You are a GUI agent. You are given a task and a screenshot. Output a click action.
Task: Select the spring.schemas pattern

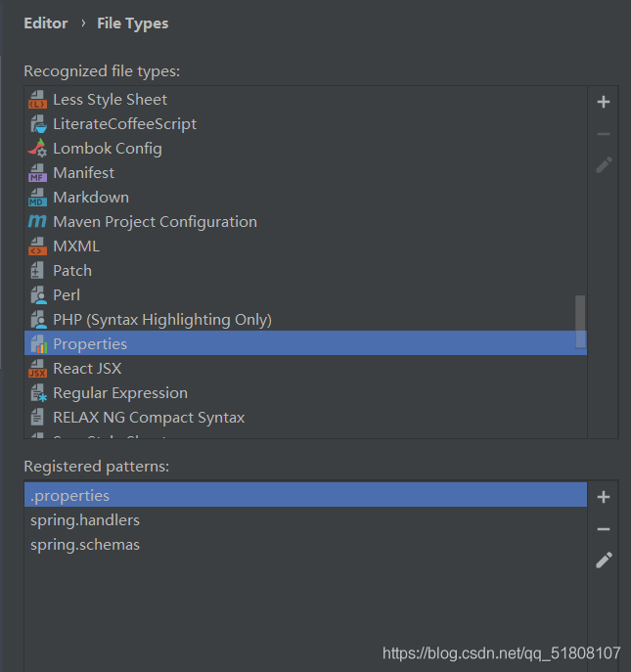tap(85, 545)
